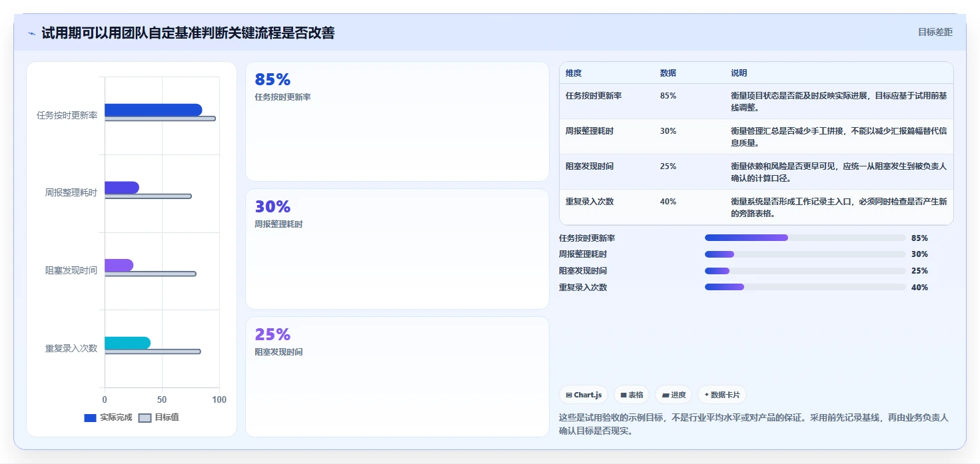Click the 重复录入次数 axis label on the chart
The height and width of the screenshot is (464, 980).
click(71, 348)
